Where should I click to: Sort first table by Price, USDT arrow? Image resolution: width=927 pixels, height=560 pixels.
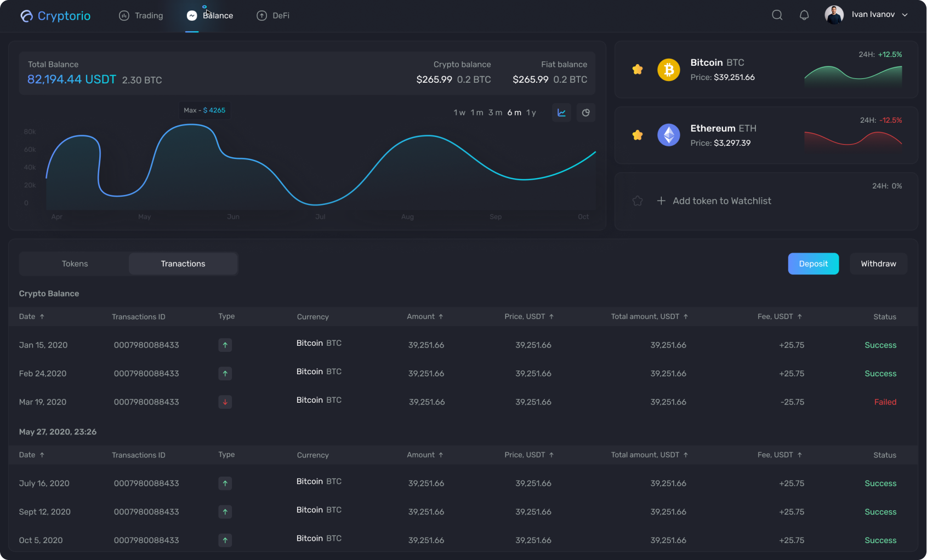[551, 317]
